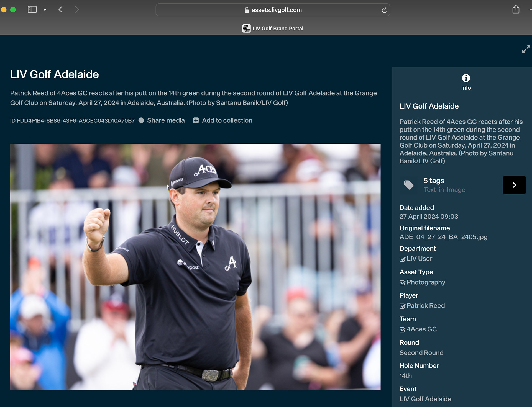
Task: Click the tag icon beside 5 tags
Action: [409, 185]
